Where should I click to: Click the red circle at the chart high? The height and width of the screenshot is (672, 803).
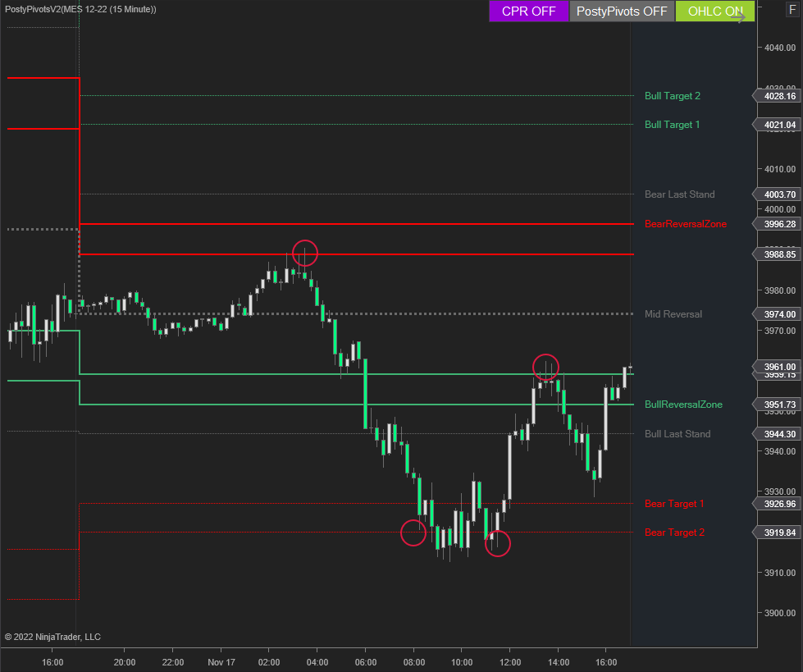pos(304,254)
